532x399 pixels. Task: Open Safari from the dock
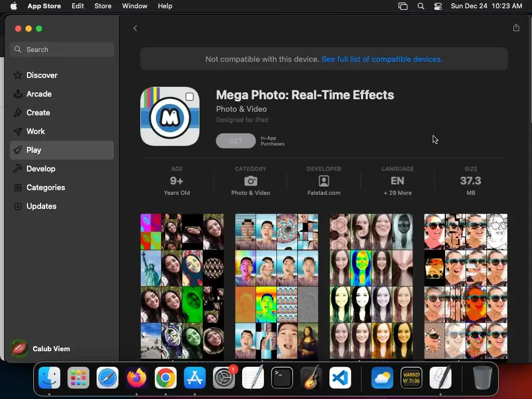tap(108, 378)
